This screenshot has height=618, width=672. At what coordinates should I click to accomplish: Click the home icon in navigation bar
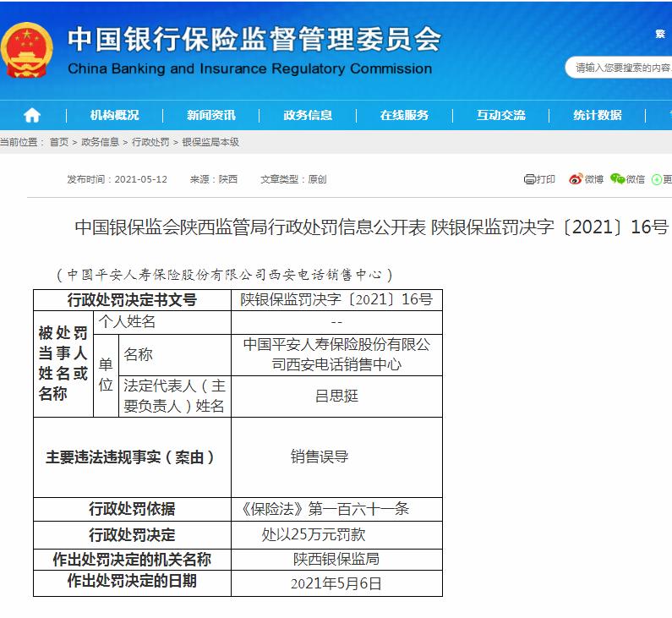point(32,115)
